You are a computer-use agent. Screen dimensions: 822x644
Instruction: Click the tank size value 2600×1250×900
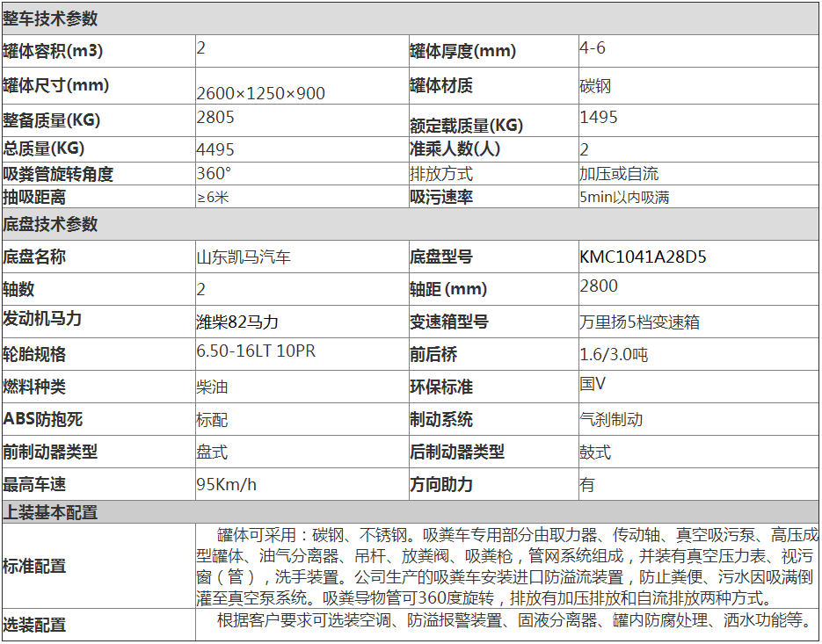point(260,93)
